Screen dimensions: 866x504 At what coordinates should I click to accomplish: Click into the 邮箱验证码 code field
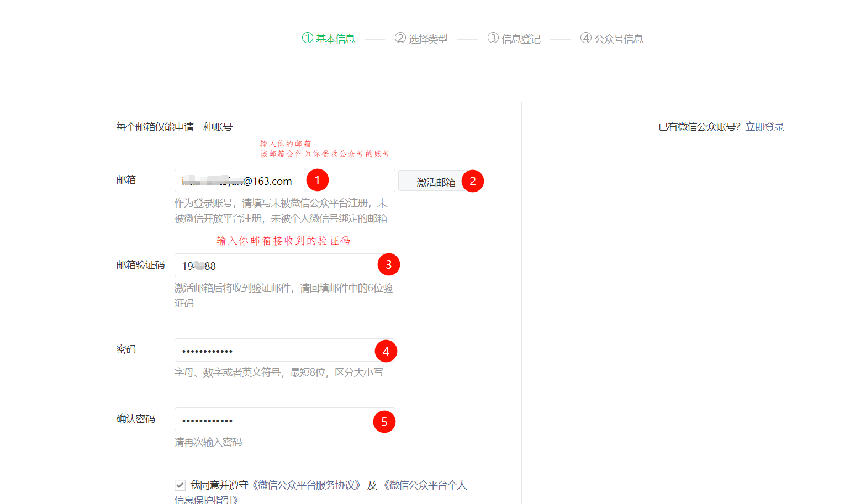point(276,266)
